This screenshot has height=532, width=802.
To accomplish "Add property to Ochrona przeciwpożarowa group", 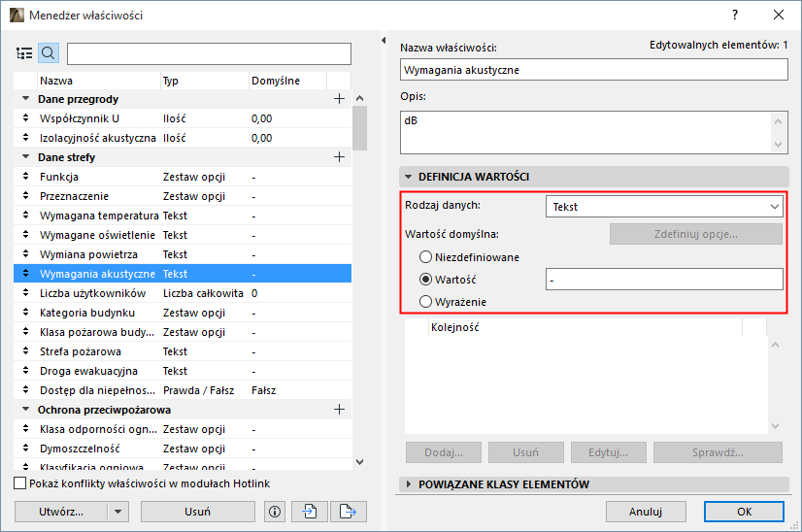I will (339, 410).
